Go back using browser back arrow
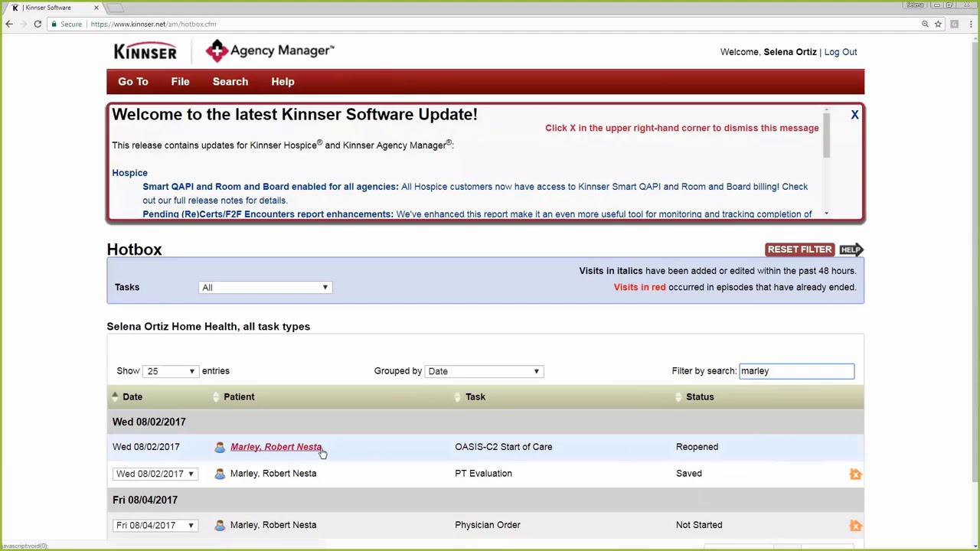Screen dimensions: 980x551 point(9,24)
